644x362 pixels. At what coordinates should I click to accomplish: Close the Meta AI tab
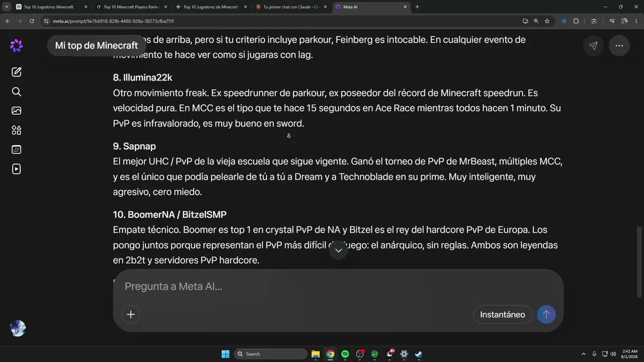[405, 7]
